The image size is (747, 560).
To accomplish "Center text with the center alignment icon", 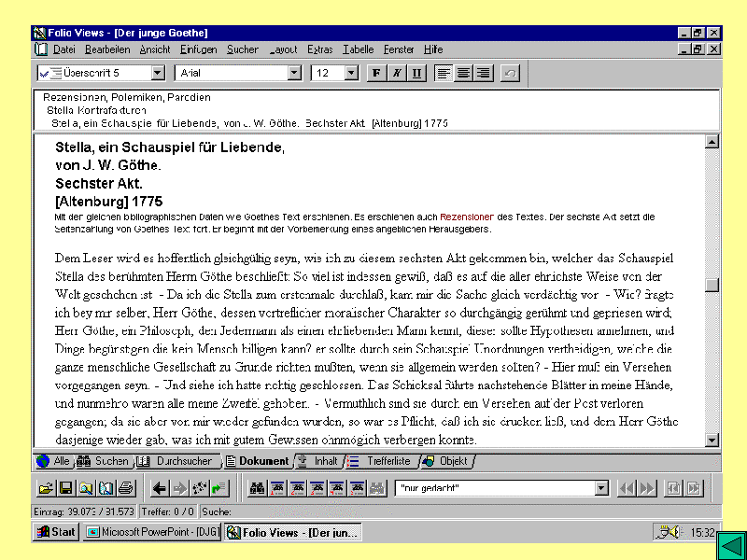I will point(463,73).
